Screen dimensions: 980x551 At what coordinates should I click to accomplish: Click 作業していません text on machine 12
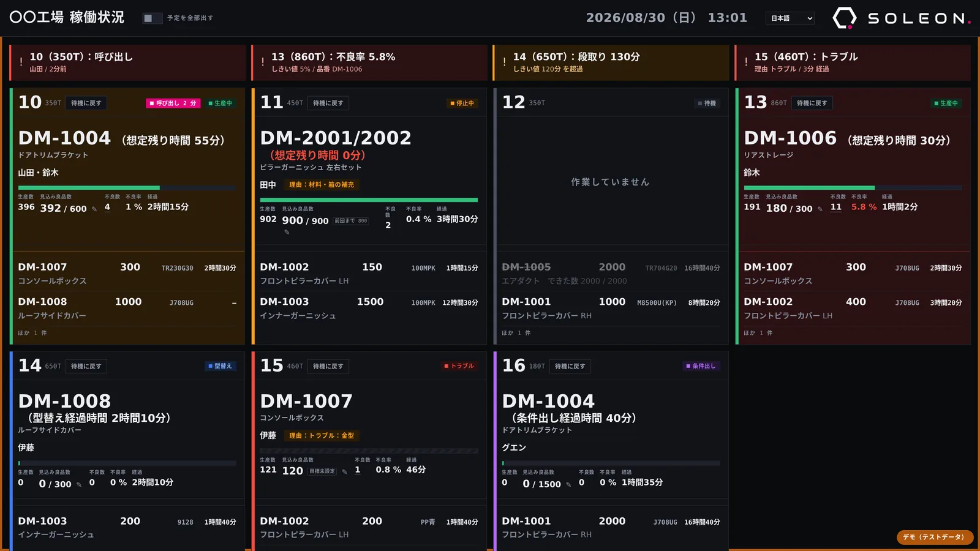[610, 182]
